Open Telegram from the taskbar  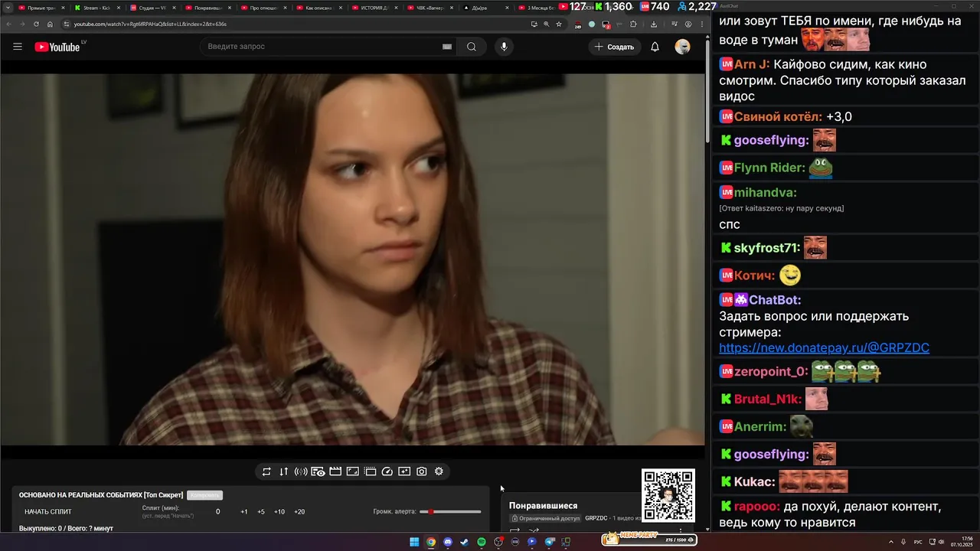(549, 542)
